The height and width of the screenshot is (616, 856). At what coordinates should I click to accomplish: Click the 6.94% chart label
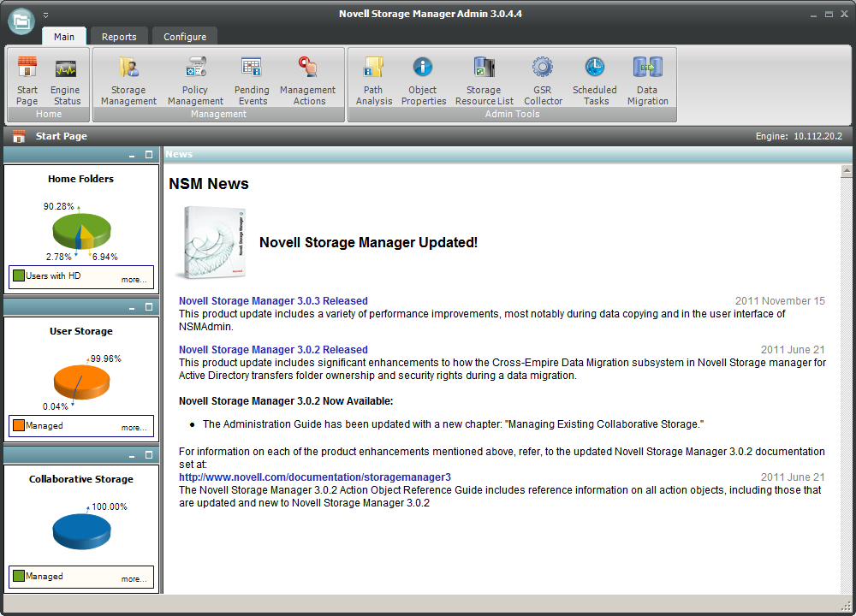pyautogui.click(x=104, y=257)
